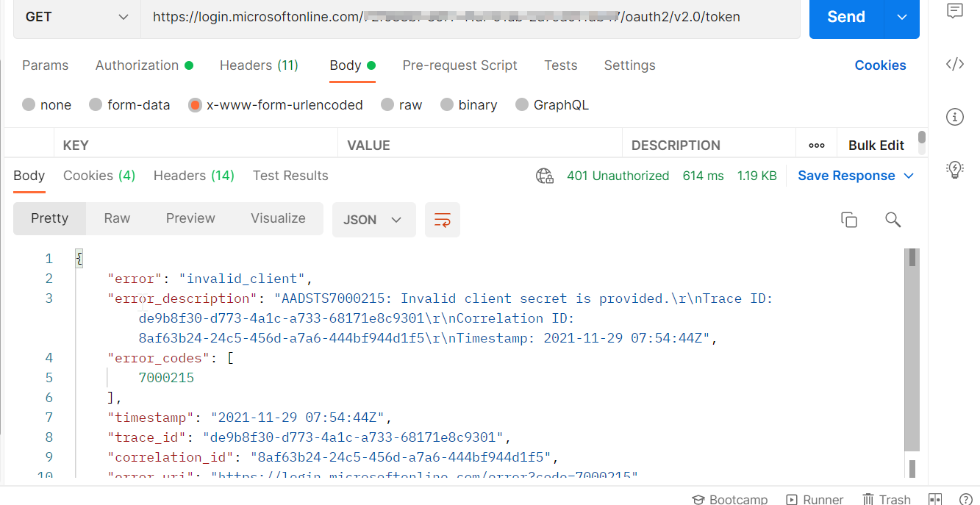The height and width of the screenshot is (505, 980).
Task: Open the request Body tab
Action: click(352, 65)
